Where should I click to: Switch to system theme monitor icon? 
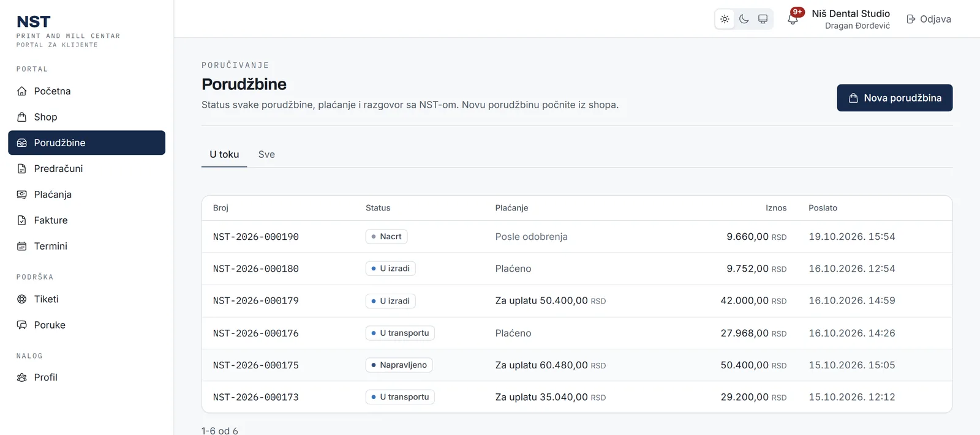763,19
